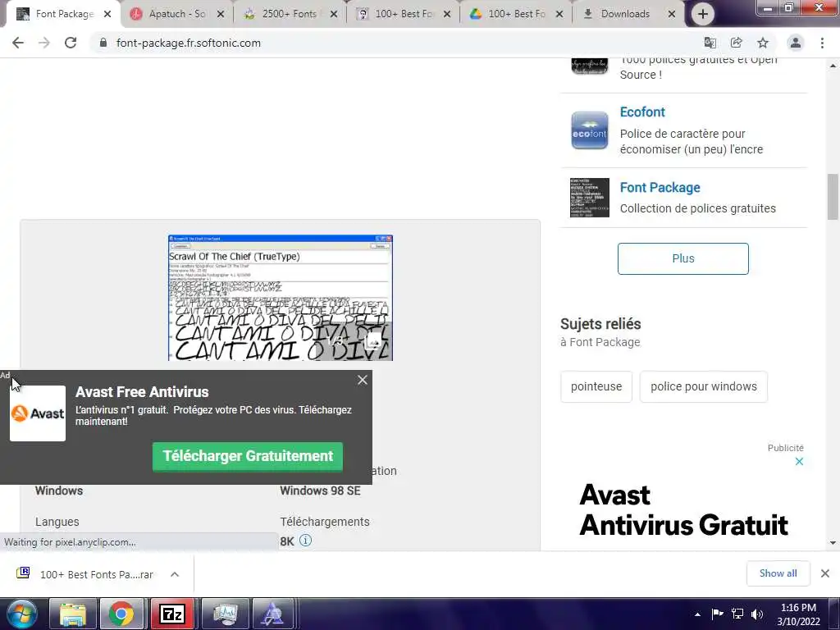Click the Téléchargements label
The image size is (840, 630).
pyautogui.click(x=325, y=522)
